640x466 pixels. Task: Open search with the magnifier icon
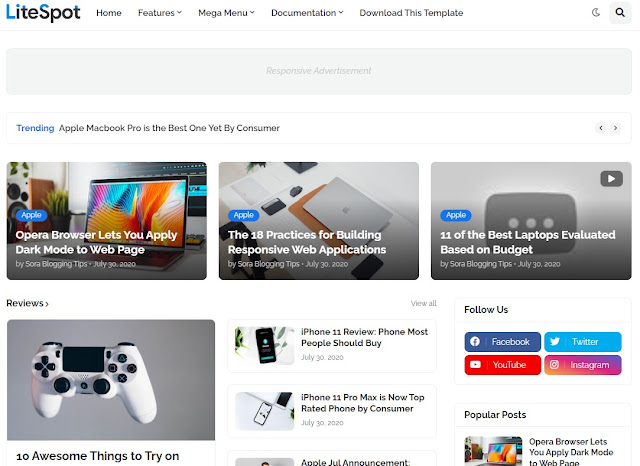pos(620,13)
